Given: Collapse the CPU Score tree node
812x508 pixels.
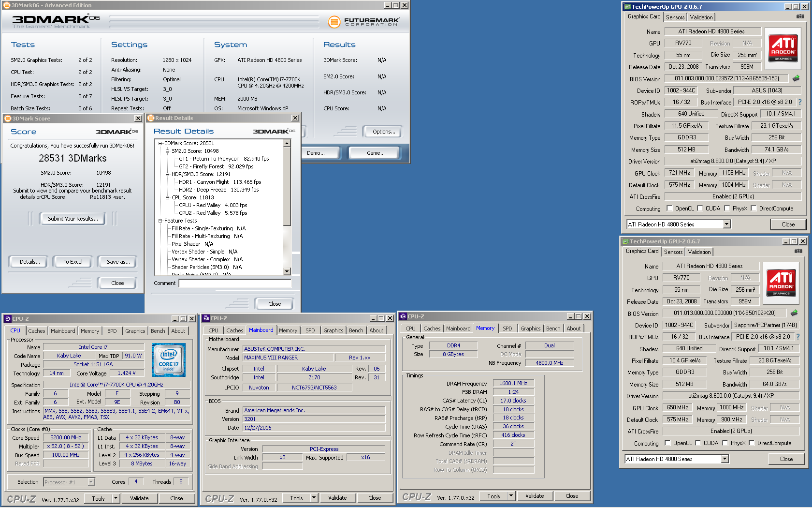Looking at the screenshot, I should click(168, 197).
